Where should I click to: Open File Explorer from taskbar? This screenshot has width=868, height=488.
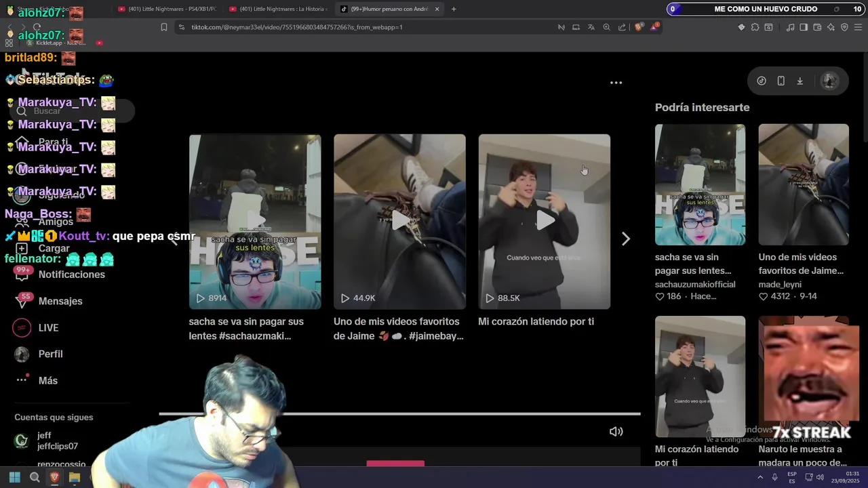point(75,477)
